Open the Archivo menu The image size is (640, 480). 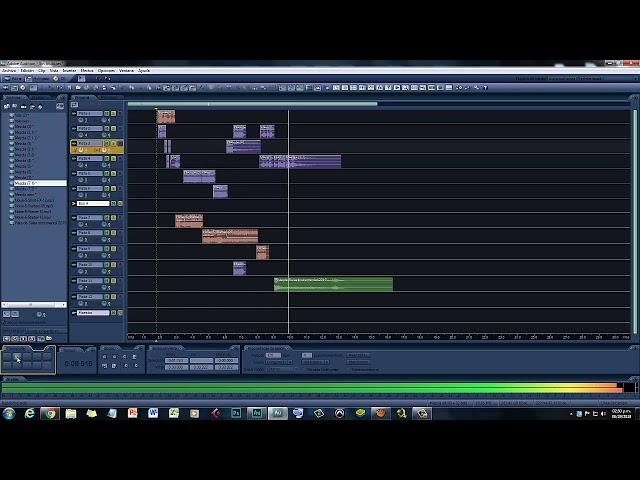coord(9,71)
